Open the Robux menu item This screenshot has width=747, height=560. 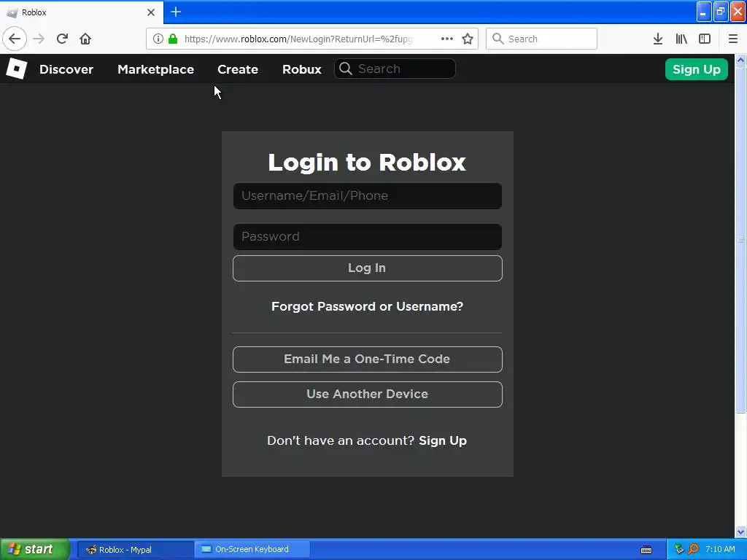pos(301,69)
